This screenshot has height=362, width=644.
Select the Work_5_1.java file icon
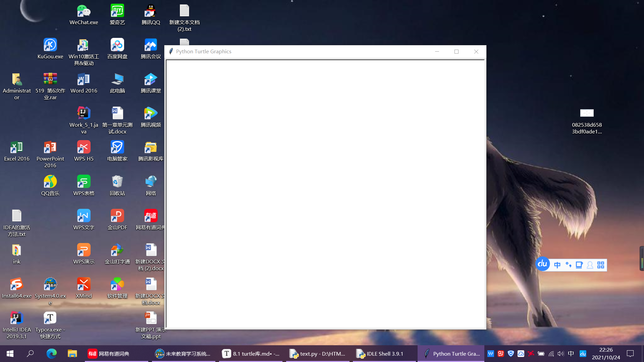84,121
